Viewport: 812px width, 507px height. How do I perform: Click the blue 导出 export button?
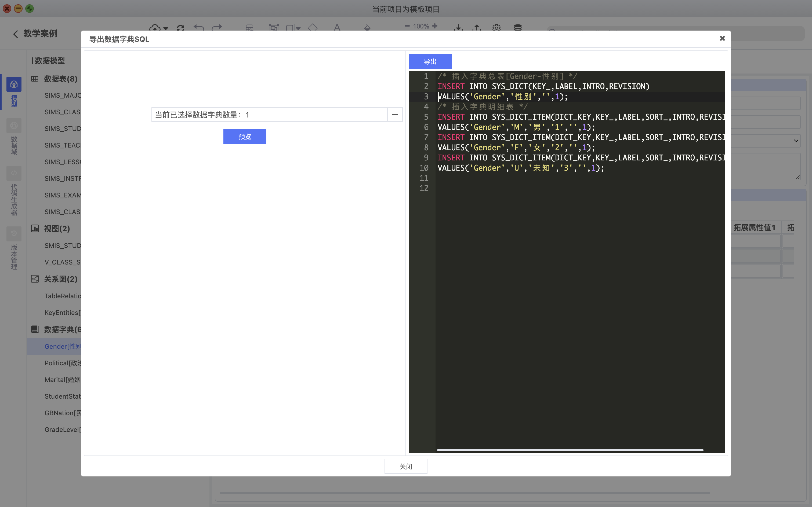point(430,61)
